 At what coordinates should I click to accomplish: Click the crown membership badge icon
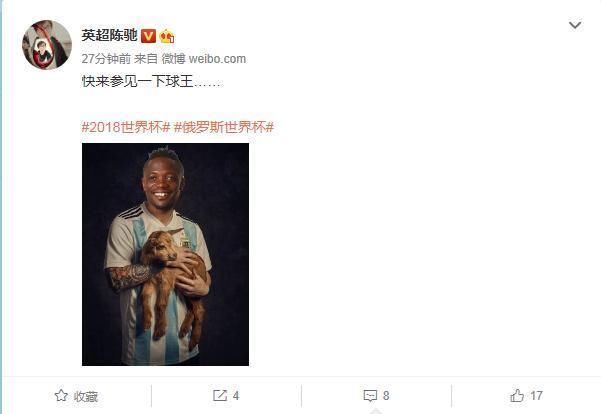tap(167, 36)
